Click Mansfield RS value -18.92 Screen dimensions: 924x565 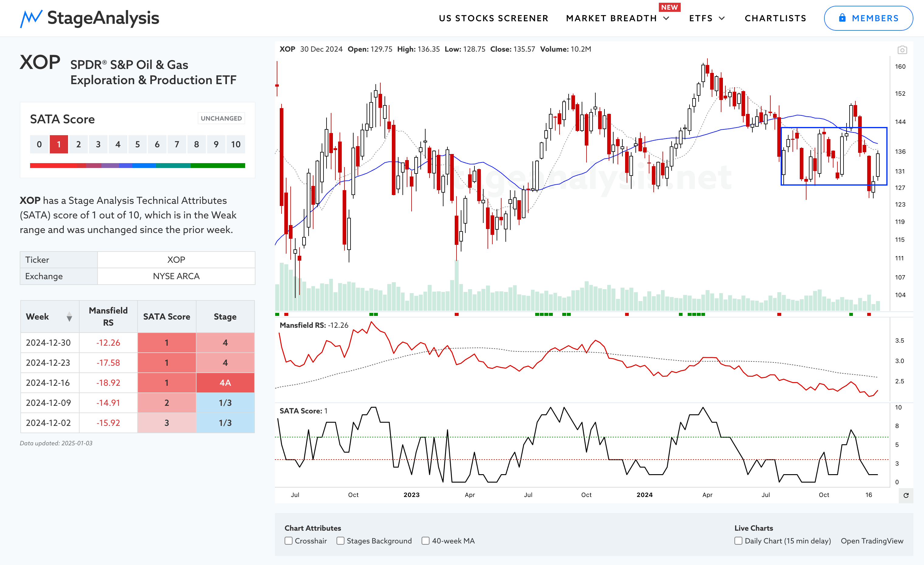click(x=108, y=383)
